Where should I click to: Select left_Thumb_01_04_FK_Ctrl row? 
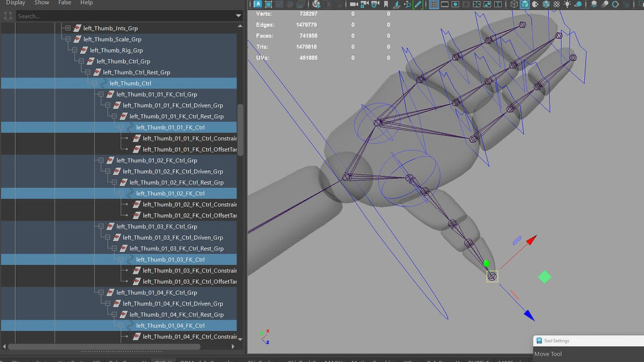[x=119, y=325]
